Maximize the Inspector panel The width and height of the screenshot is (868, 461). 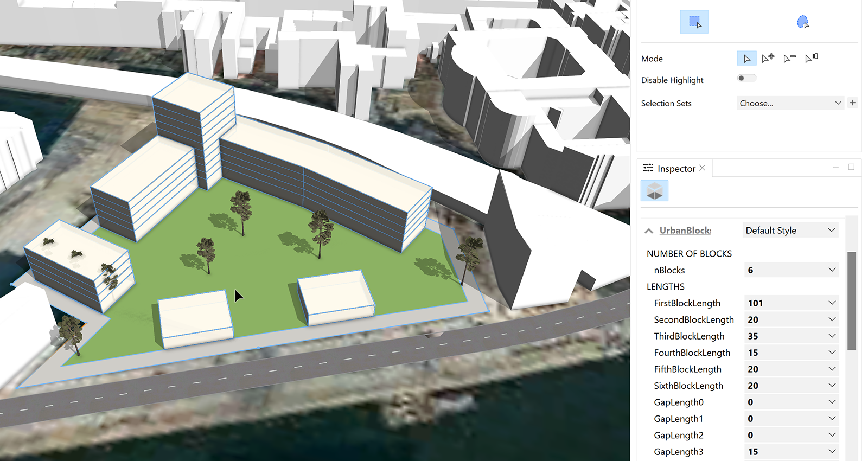pos(851,167)
